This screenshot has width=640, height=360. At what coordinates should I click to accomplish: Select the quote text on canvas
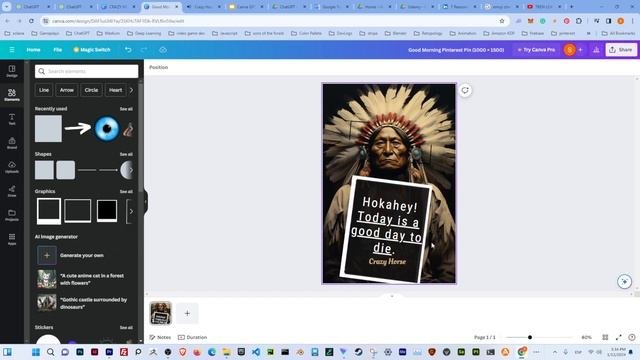pos(386,225)
